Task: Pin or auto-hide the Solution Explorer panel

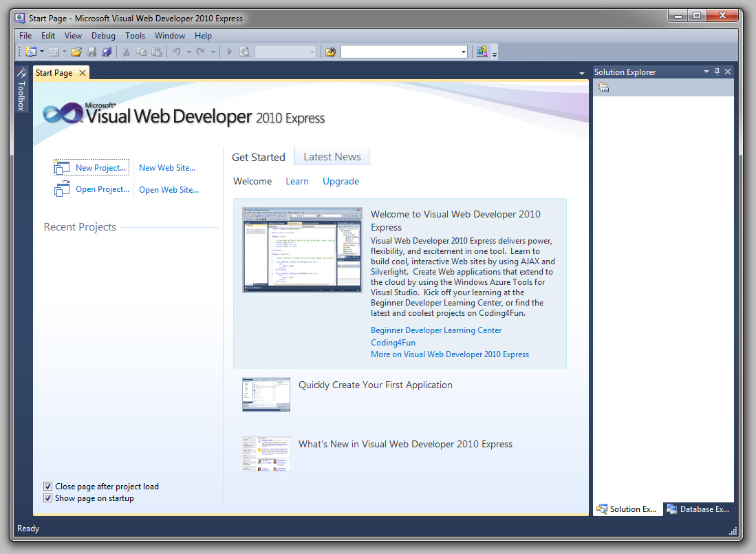Action: coord(717,72)
